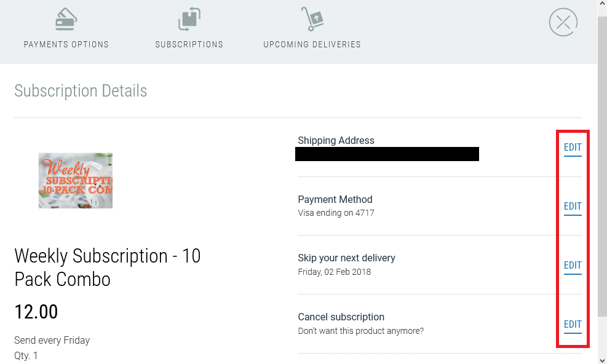
Task: Open the PAYMENTS OPTIONS tab label
Action: pos(66,44)
